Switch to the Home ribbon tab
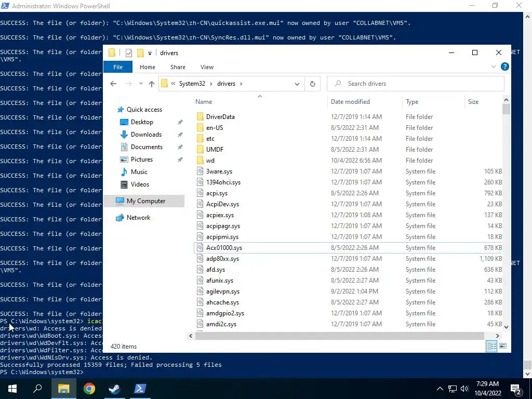532x399 pixels. pos(147,67)
